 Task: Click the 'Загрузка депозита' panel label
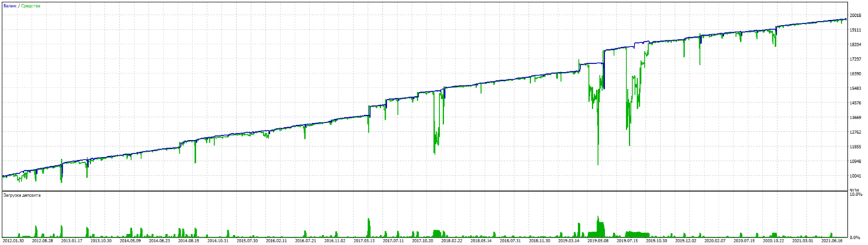22,196
